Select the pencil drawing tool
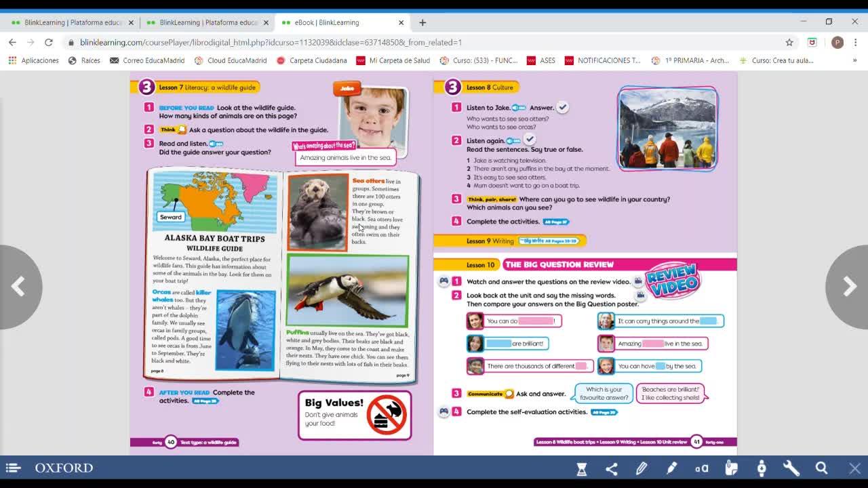Viewport: 868px width, 488px height. (641, 468)
